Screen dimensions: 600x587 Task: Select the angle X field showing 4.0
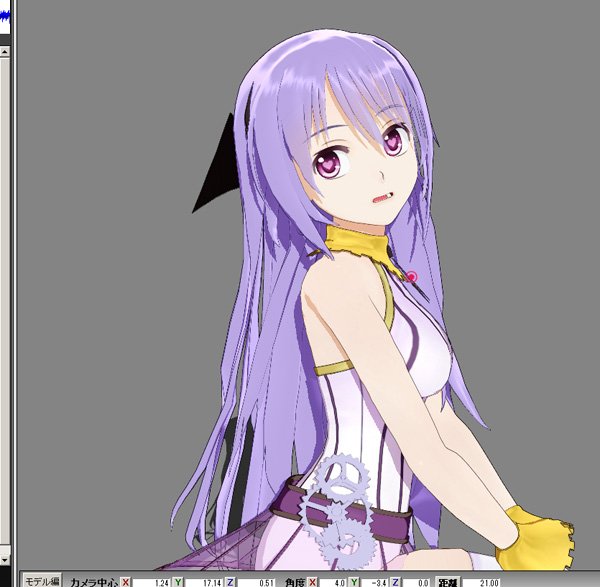333,582
